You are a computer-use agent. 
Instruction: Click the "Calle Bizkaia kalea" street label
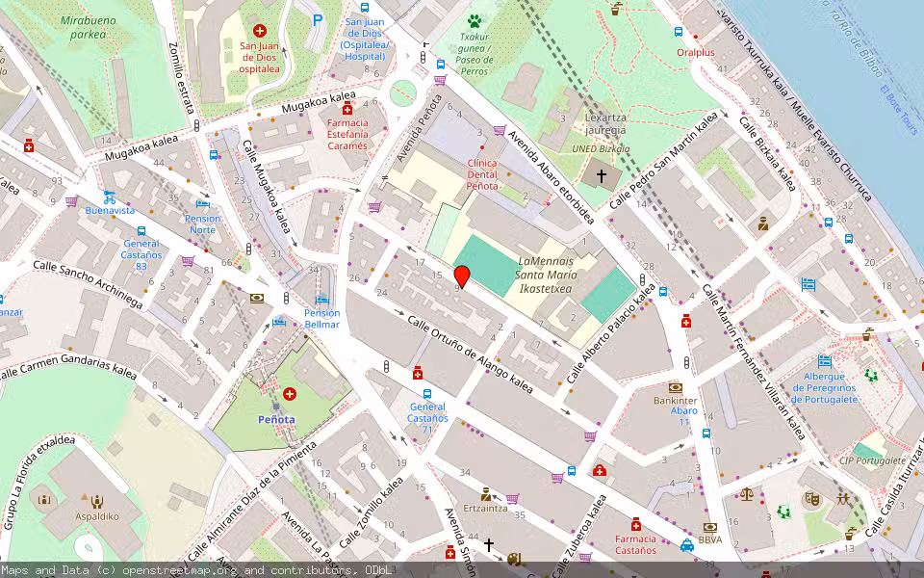pyautogui.click(x=767, y=154)
